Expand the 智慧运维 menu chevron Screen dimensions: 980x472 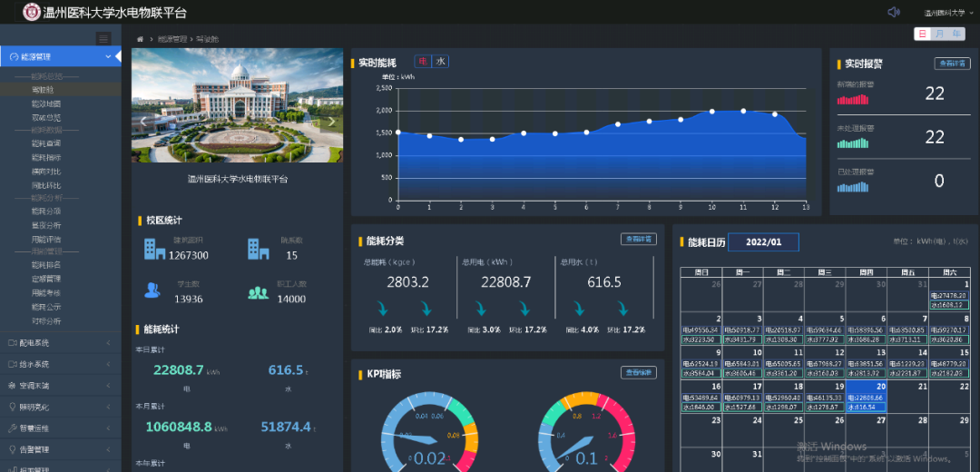[109, 428]
